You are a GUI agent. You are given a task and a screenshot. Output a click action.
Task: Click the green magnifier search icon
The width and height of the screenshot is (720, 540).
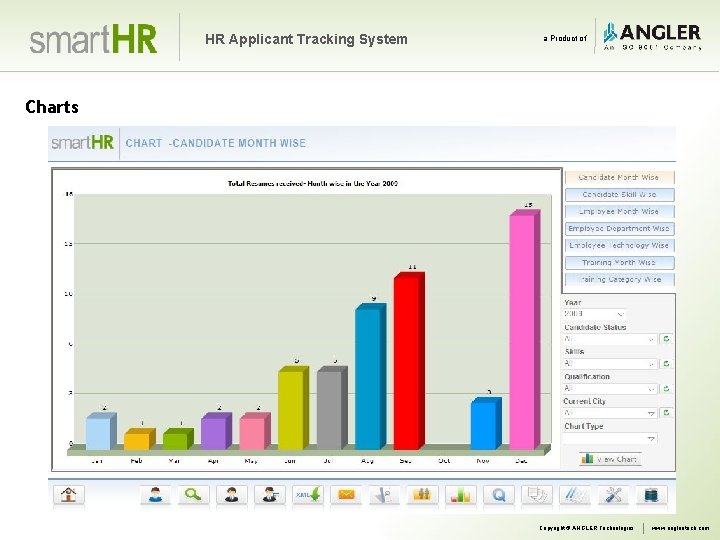pyautogui.click(x=193, y=495)
